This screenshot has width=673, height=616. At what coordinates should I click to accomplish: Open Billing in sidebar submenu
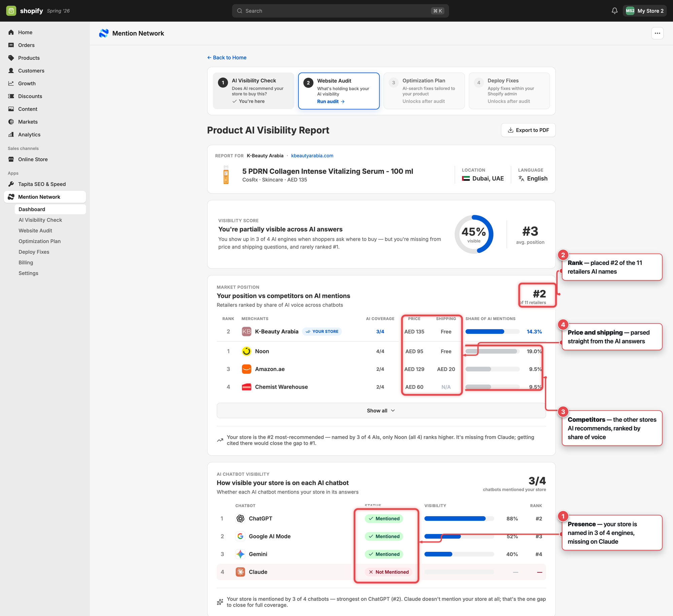click(x=26, y=263)
